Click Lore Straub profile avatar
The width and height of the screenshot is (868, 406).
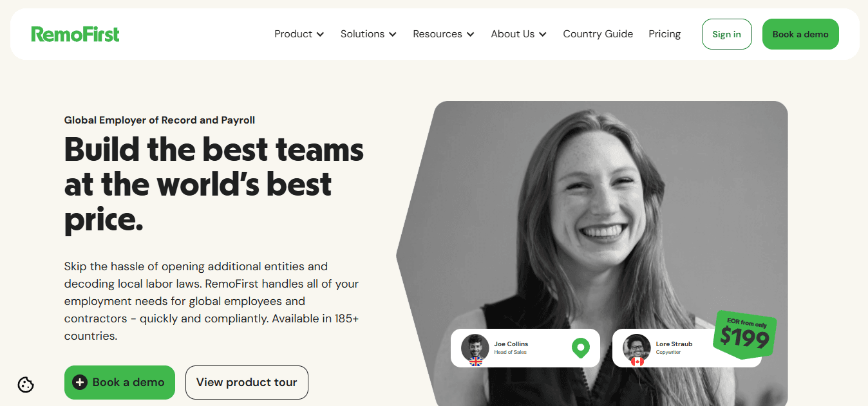point(636,347)
